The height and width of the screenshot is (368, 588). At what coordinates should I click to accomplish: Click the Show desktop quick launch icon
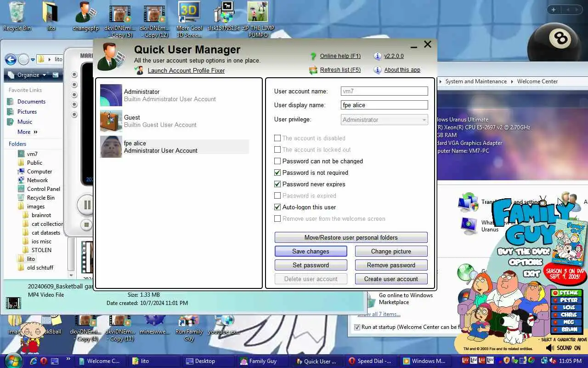point(55,361)
